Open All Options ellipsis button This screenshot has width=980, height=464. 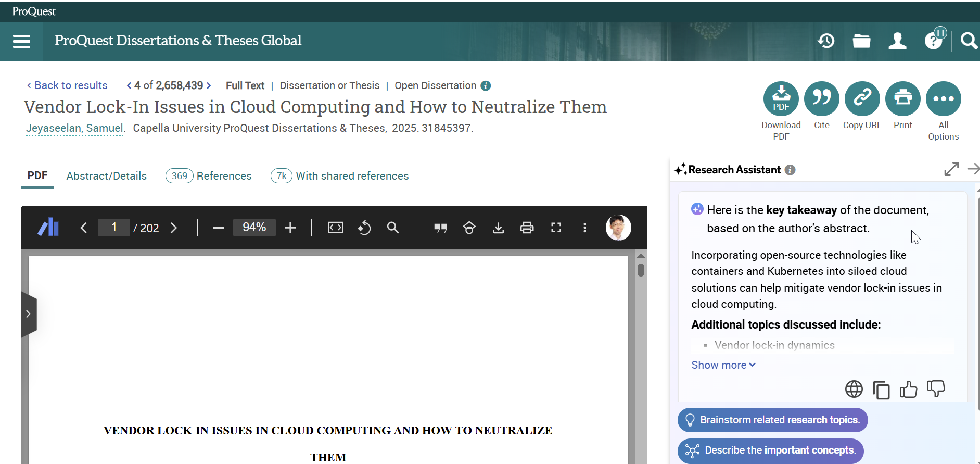[x=943, y=98]
